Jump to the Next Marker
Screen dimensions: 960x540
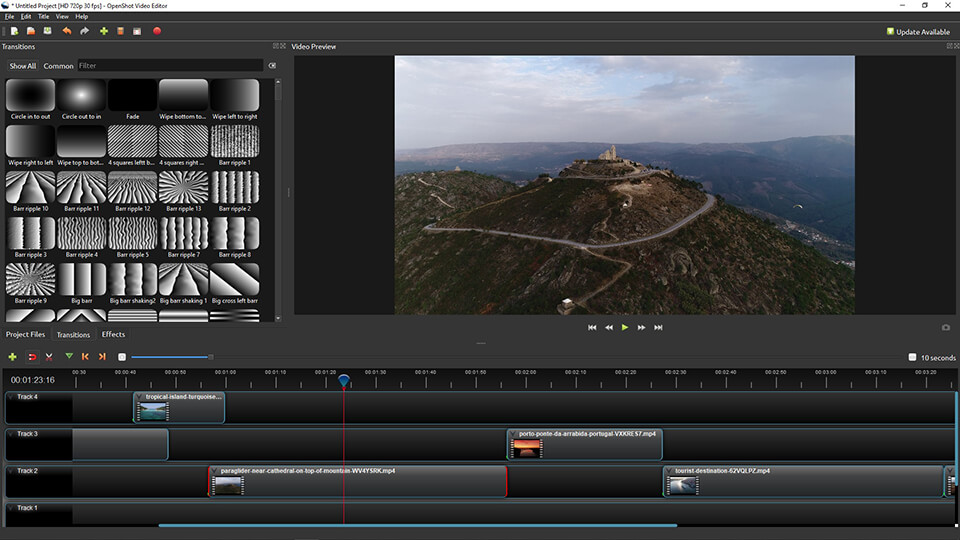(x=102, y=357)
